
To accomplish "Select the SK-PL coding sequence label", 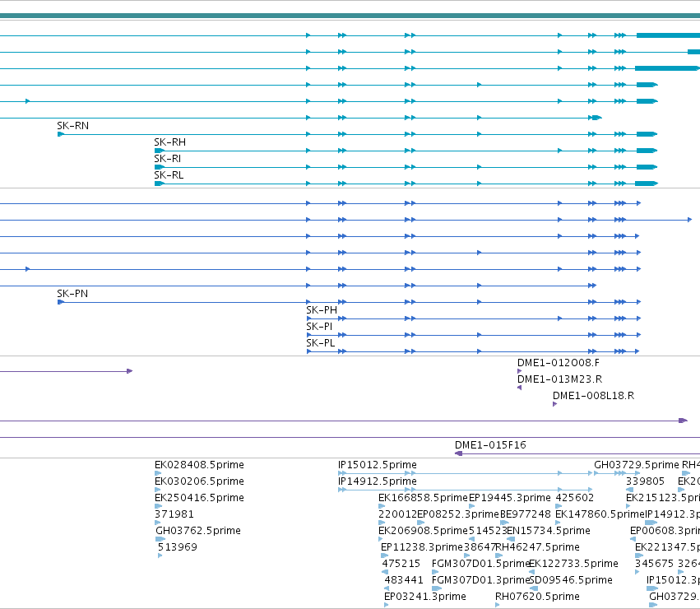I will tap(321, 343).
